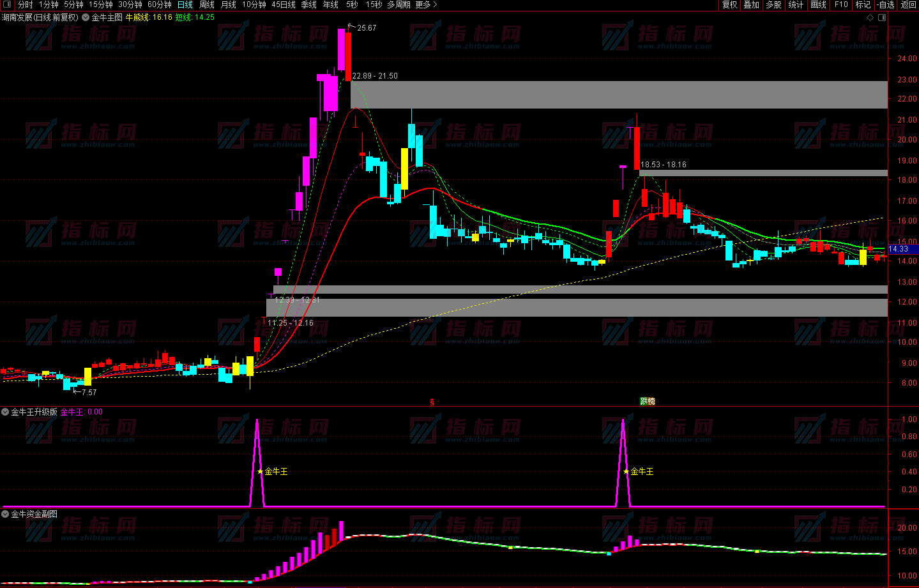
Task: Select the 季线 quarterly period tab
Action: click(x=309, y=4)
